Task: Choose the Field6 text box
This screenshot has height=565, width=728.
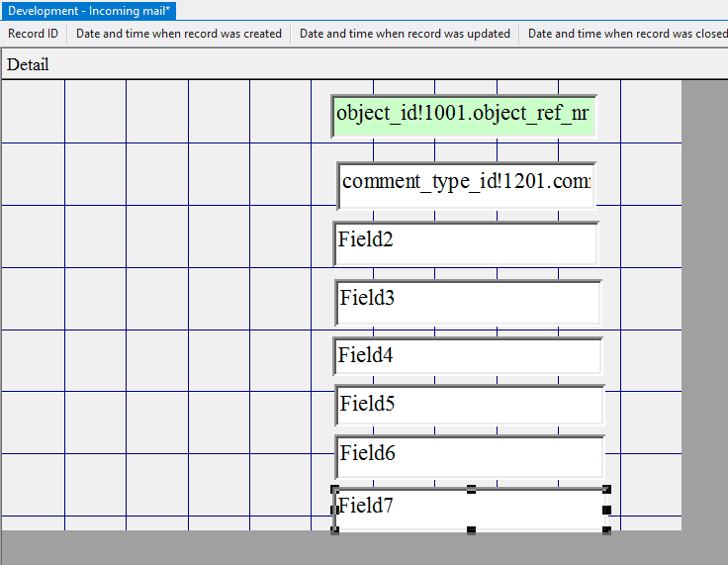Action: click(x=469, y=455)
